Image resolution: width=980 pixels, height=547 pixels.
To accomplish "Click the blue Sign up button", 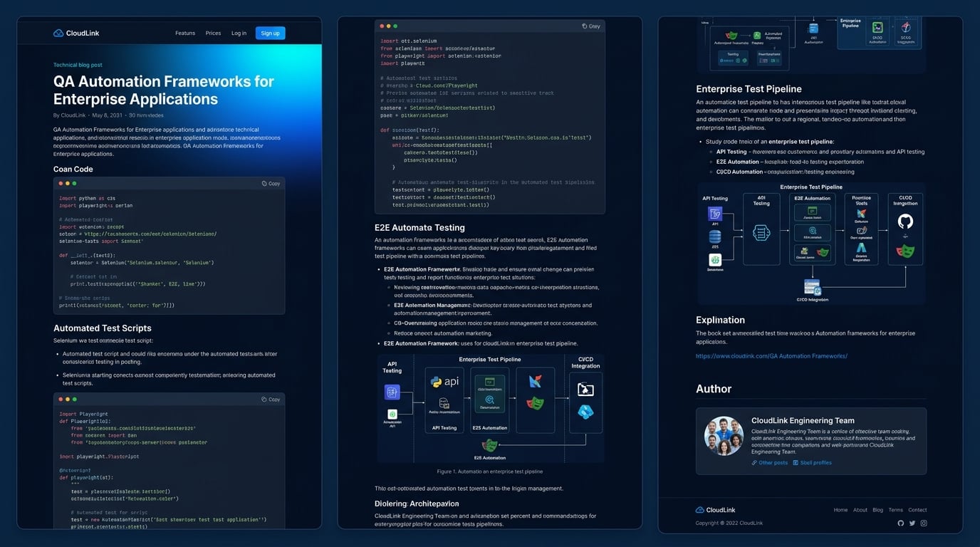I will click(x=270, y=33).
